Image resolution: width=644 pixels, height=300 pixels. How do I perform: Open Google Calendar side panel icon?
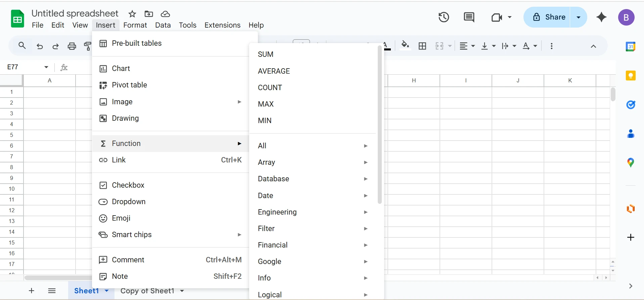631,47
